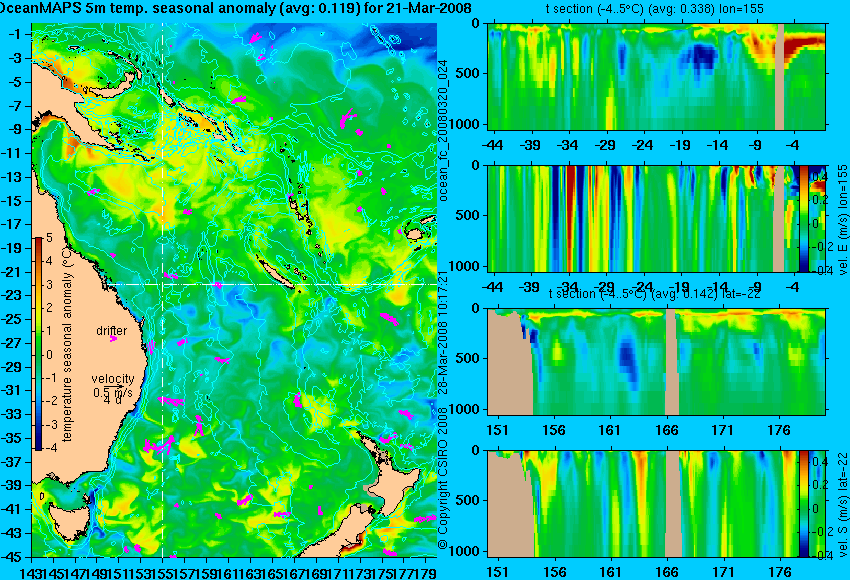
Task: Click the 't section lon=155' panel title
Action: [655, 9]
